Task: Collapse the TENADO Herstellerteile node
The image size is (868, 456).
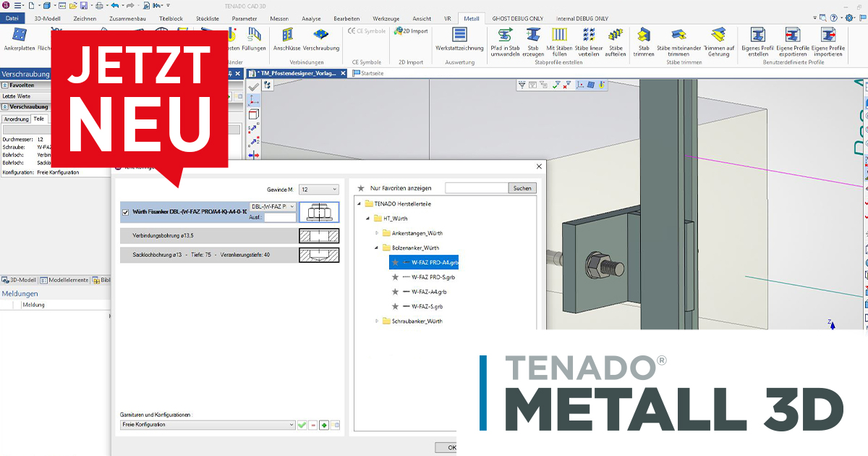Action: pos(358,204)
